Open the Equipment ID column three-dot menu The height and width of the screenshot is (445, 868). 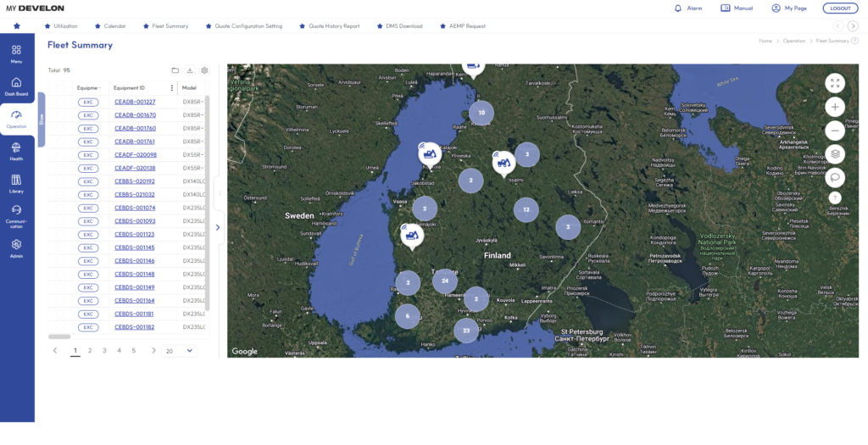171,88
